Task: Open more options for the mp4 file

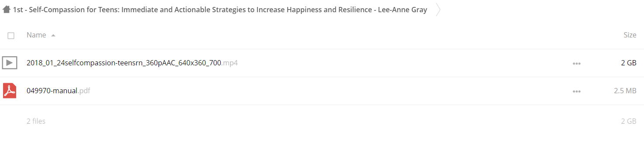Action: point(577,63)
